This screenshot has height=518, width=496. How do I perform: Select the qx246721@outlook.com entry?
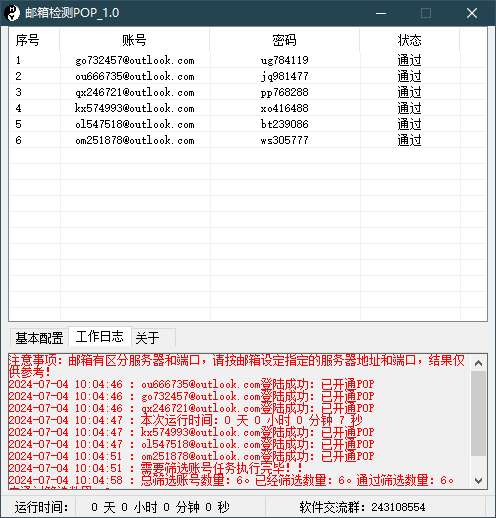tap(248, 92)
